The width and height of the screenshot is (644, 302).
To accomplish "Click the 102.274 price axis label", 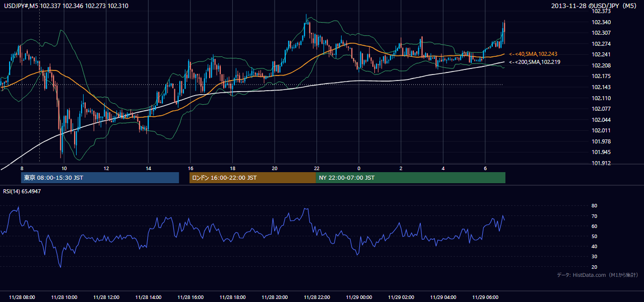I will [601, 44].
